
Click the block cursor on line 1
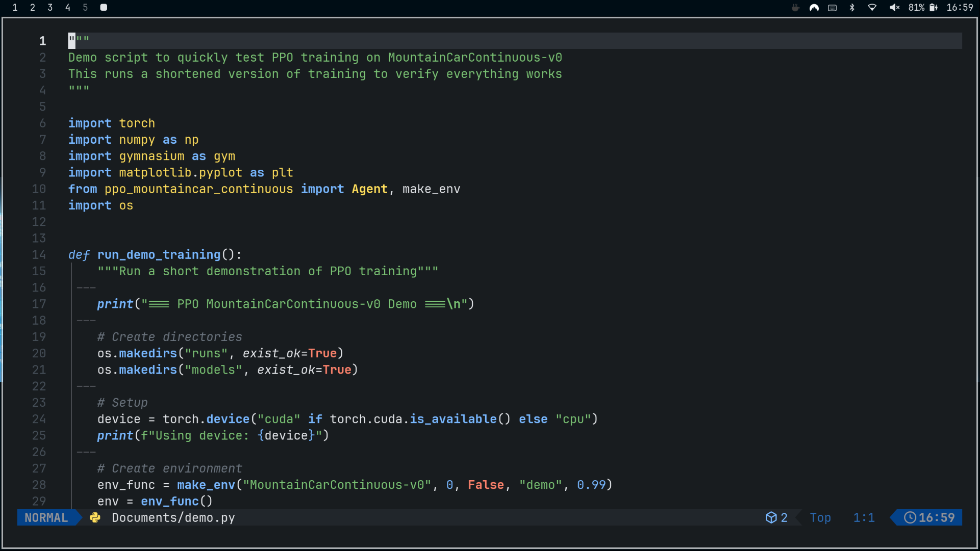(x=72, y=41)
